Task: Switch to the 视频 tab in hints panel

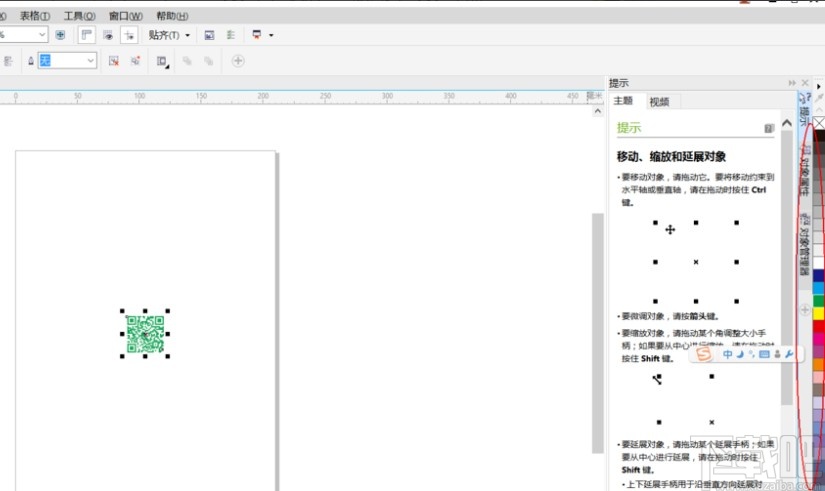Action: point(659,102)
